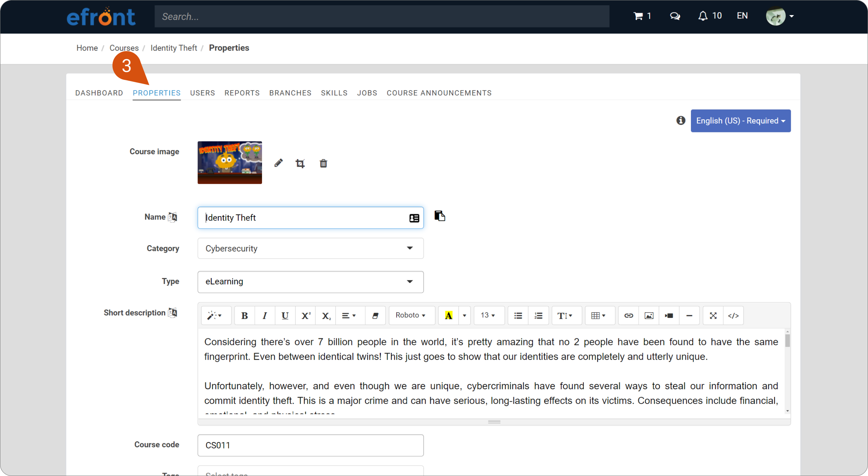Open the English (US) - Required language dropdown
Screen dimensions: 868x476
pyautogui.click(x=741, y=121)
